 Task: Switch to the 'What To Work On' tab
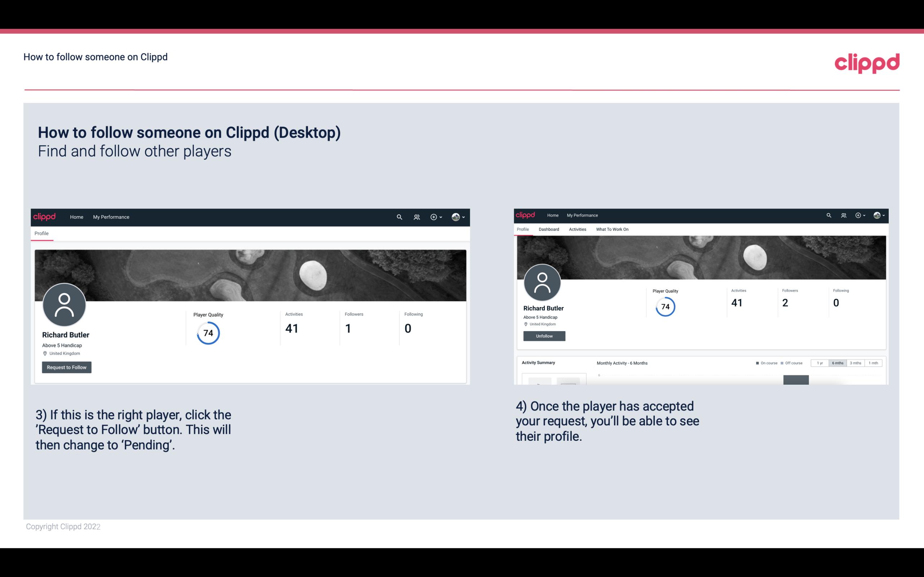613,229
